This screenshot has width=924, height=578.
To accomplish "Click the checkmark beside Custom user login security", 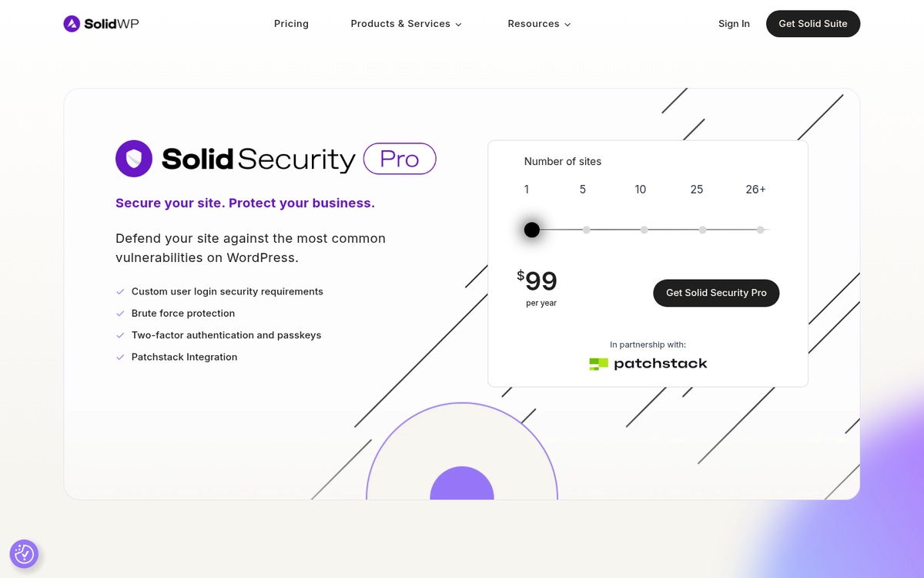I will click(120, 291).
